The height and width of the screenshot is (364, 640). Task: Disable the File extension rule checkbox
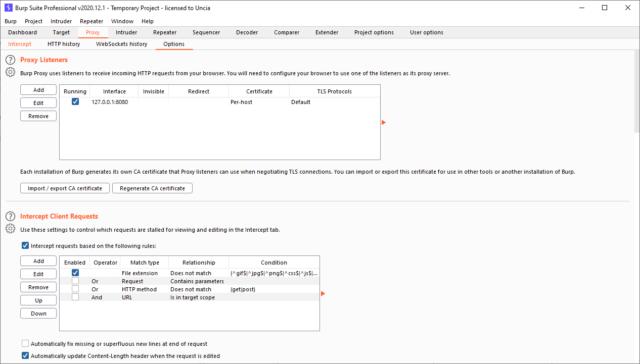pyautogui.click(x=75, y=273)
